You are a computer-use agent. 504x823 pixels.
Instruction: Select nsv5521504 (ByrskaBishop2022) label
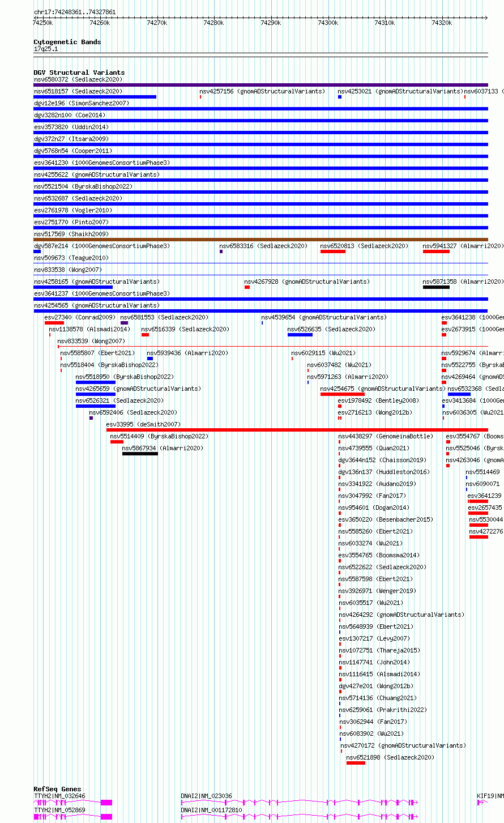83,187
